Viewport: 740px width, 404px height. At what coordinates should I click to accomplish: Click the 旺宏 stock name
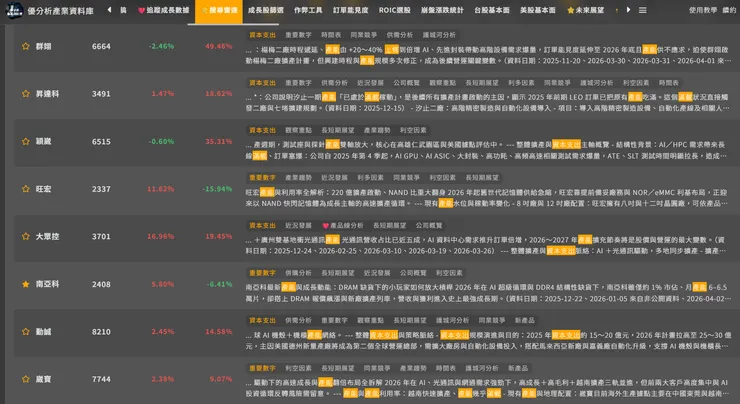(x=43, y=189)
